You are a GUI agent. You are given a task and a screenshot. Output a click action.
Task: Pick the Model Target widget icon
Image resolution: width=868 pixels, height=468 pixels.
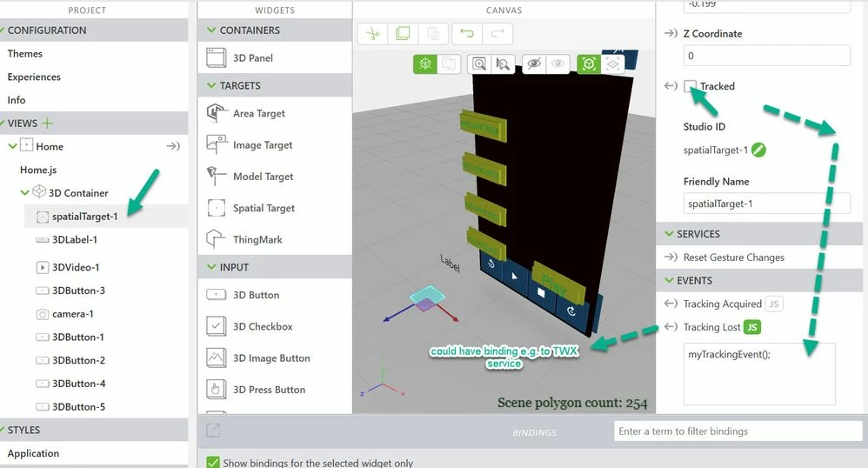[x=216, y=176]
